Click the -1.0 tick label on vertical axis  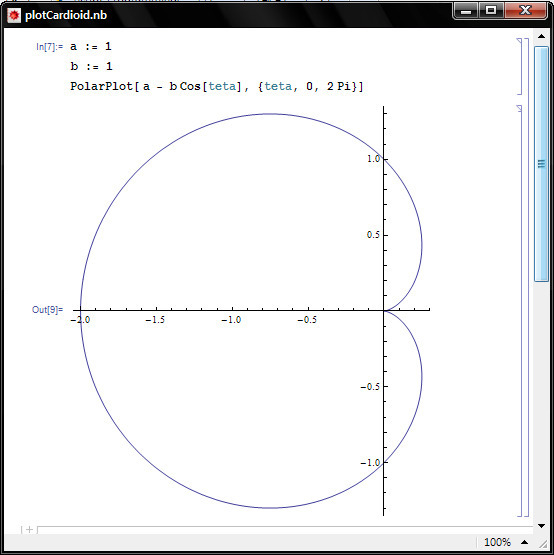370,463
